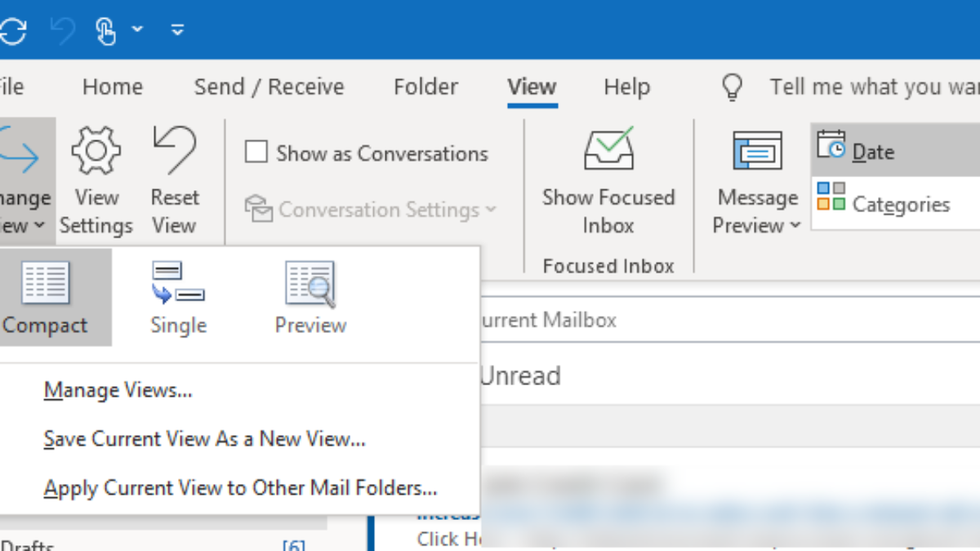Open the Folder ribbon tab
This screenshot has width=980, height=551.
pyautogui.click(x=425, y=87)
